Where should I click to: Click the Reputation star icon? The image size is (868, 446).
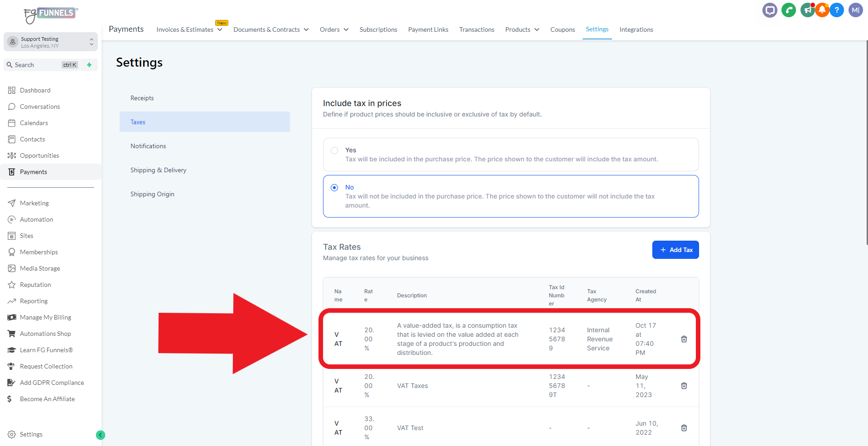click(x=12, y=285)
